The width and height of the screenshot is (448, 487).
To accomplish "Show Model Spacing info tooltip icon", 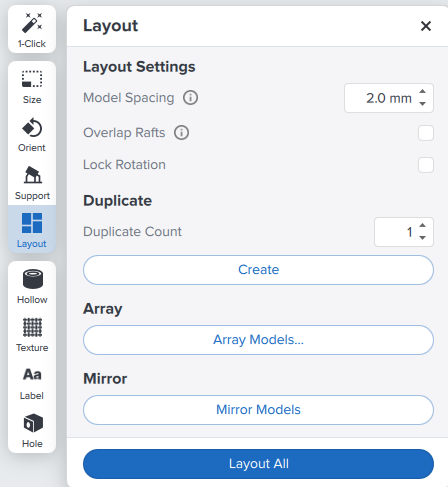I will coord(190,98).
